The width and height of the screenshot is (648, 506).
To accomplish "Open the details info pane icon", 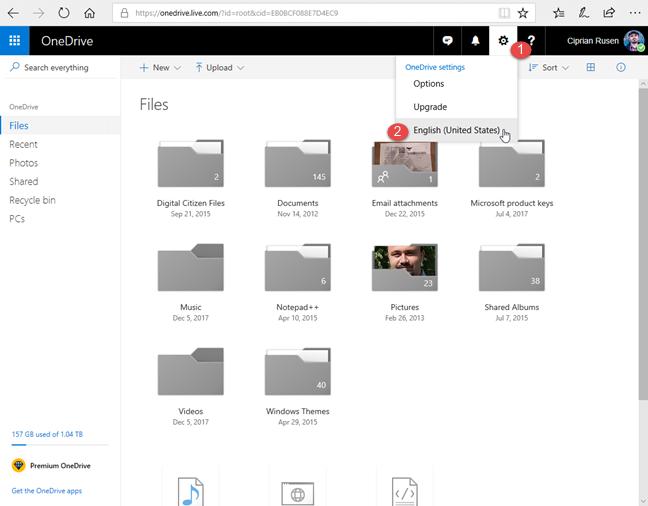I will pyautogui.click(x=621, y=67).
